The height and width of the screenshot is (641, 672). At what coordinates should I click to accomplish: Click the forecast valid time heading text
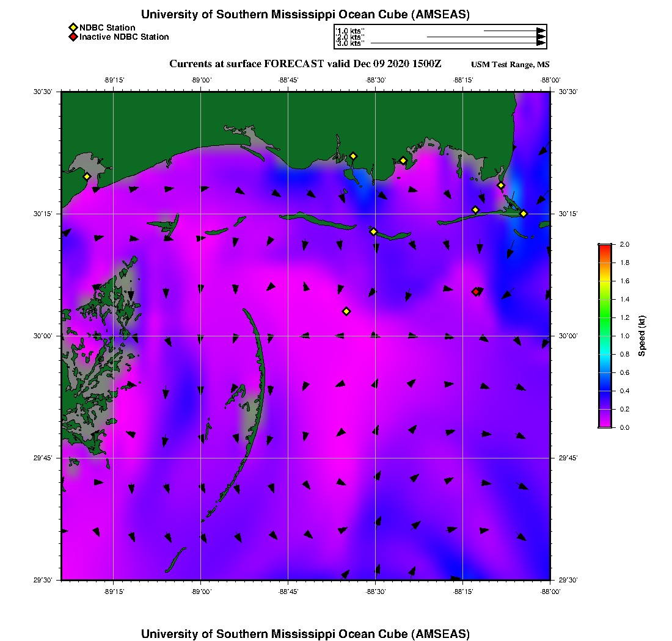[x=305, y=64]
